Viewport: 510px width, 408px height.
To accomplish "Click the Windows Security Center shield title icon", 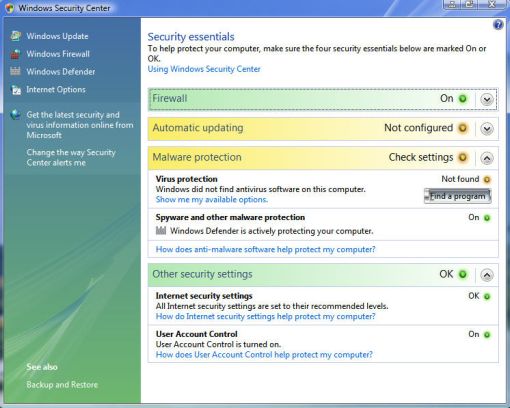I will pyautogui.click(x=10, y=8).
